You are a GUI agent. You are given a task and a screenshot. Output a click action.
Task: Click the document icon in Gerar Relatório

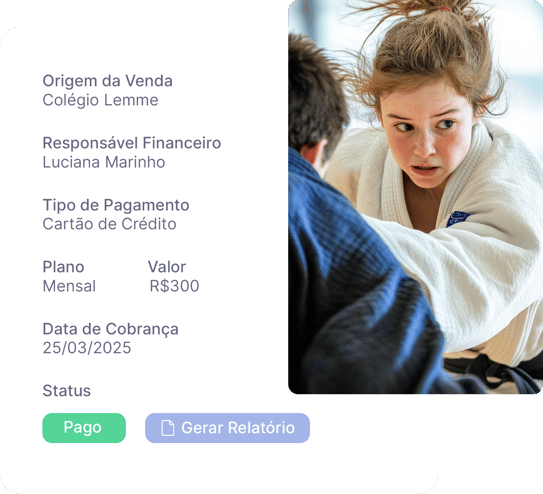[168, 428]
